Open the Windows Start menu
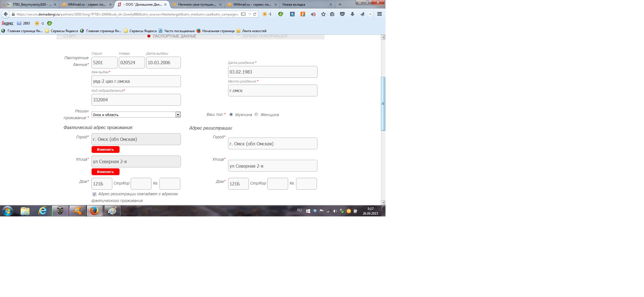Screen dimensions: 644x297 click(8, 211)
